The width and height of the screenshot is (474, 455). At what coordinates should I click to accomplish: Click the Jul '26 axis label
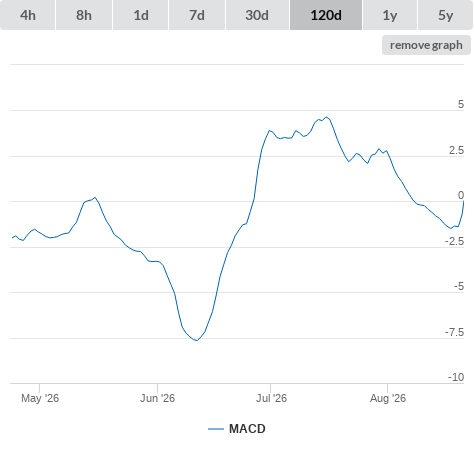pos(271,398)
